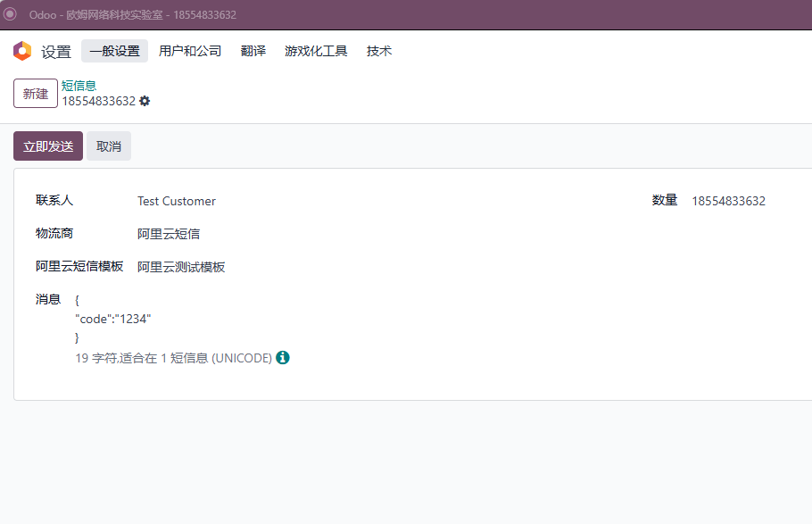Click the 数量 field label
812x524 pixels.
click(x=665, y=200)
